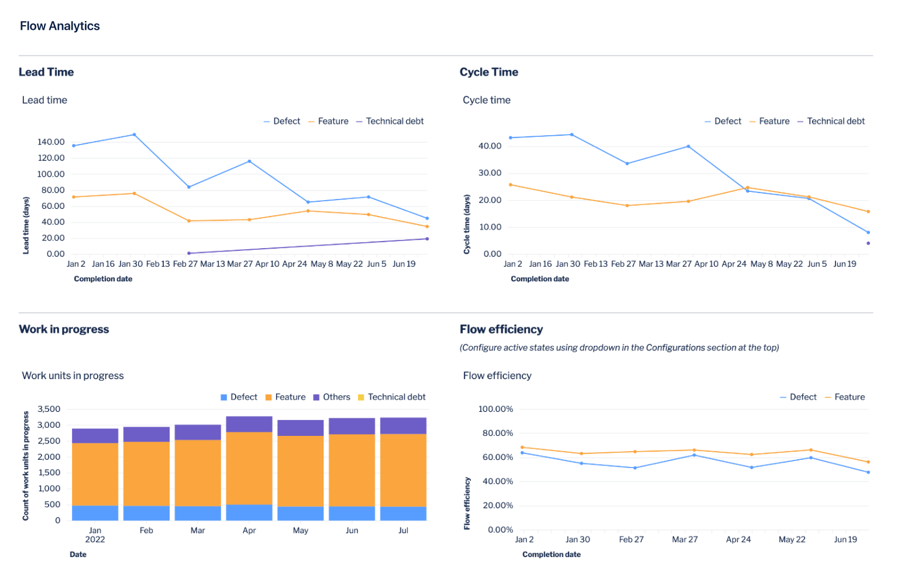The image size is (901, 588).
Task: Toggle Defect series in Lead time legend
Action: coord(282,121)
